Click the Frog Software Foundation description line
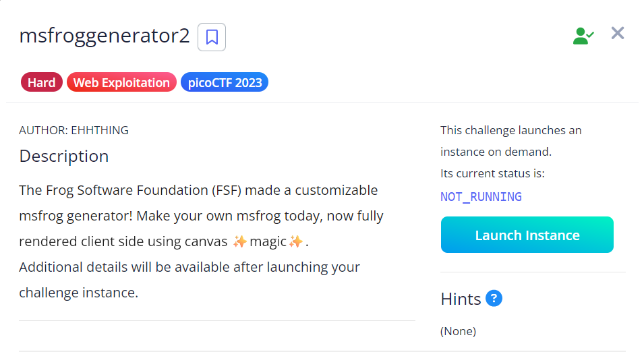 [198, 190]
